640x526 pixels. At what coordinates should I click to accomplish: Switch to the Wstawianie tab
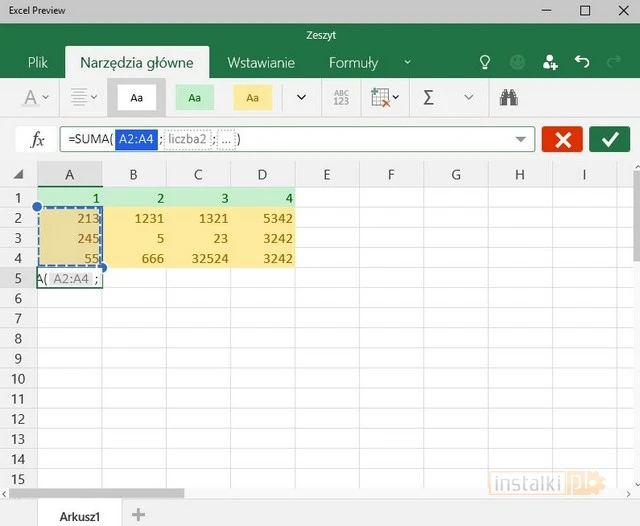(261, 62)
